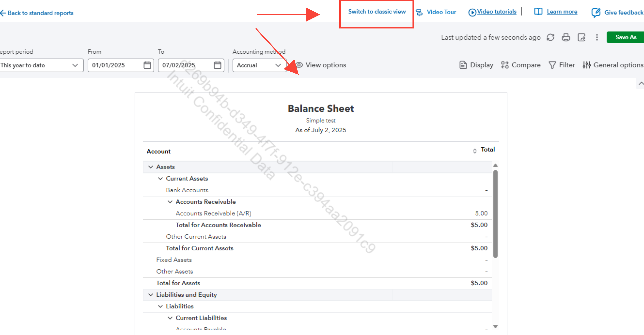Click the Save As button
The image size is (644, 335).
click(x=626, y=37)
